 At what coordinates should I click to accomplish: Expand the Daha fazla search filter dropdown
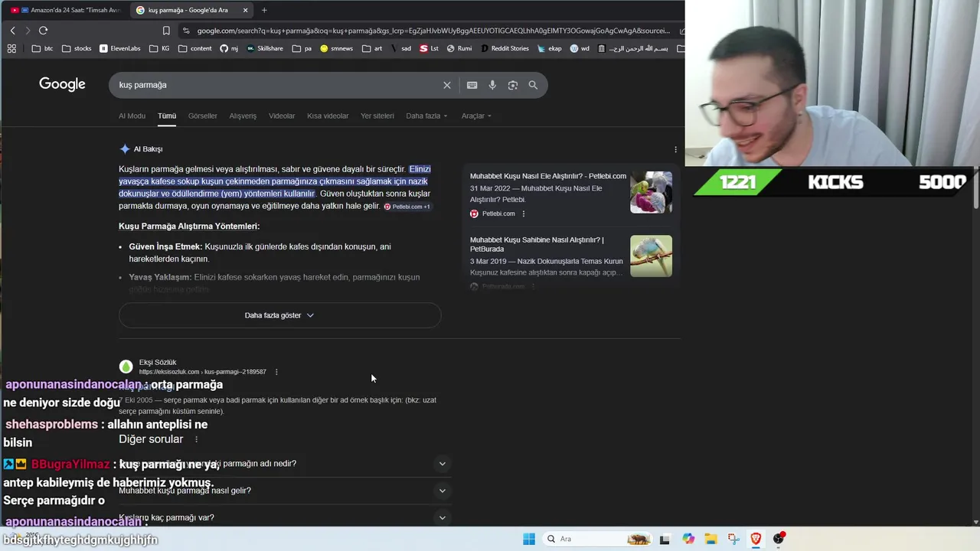click(426, 116)
